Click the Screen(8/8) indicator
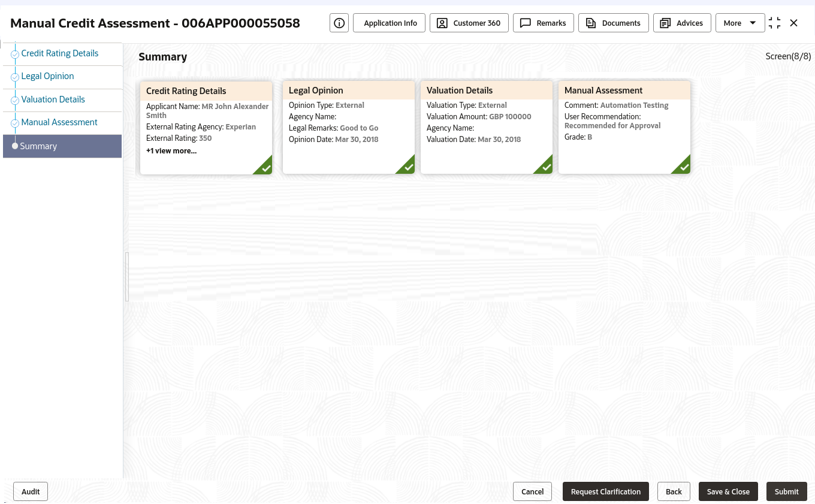Screen dimensions: 815x504 click(x=788, y=56)
